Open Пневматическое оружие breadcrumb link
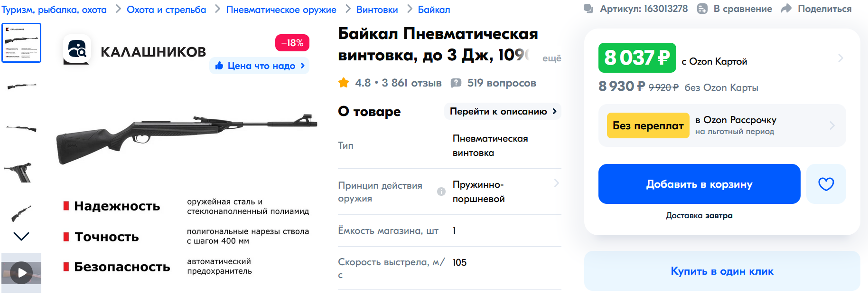 coord(281,10)
